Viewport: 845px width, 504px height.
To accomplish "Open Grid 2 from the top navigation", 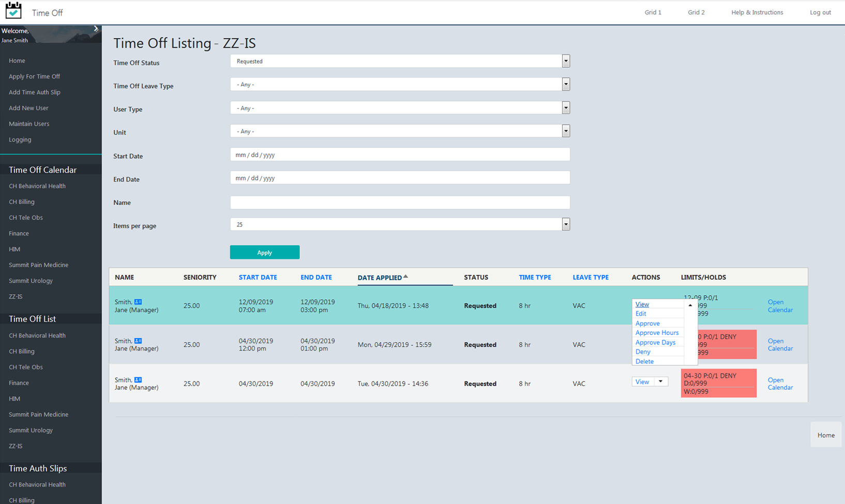I will coord(696,12).
